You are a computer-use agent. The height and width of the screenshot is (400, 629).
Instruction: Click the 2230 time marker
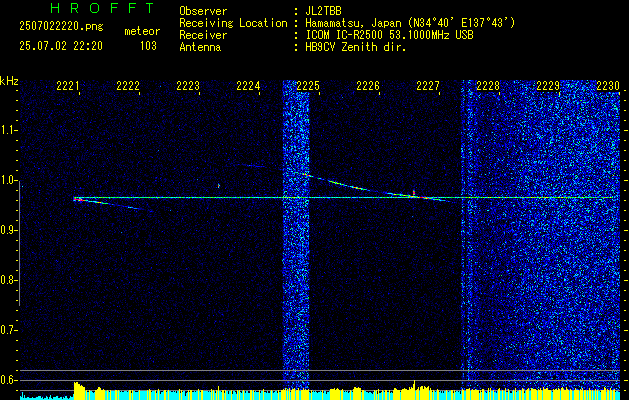(x=608, y=86)
